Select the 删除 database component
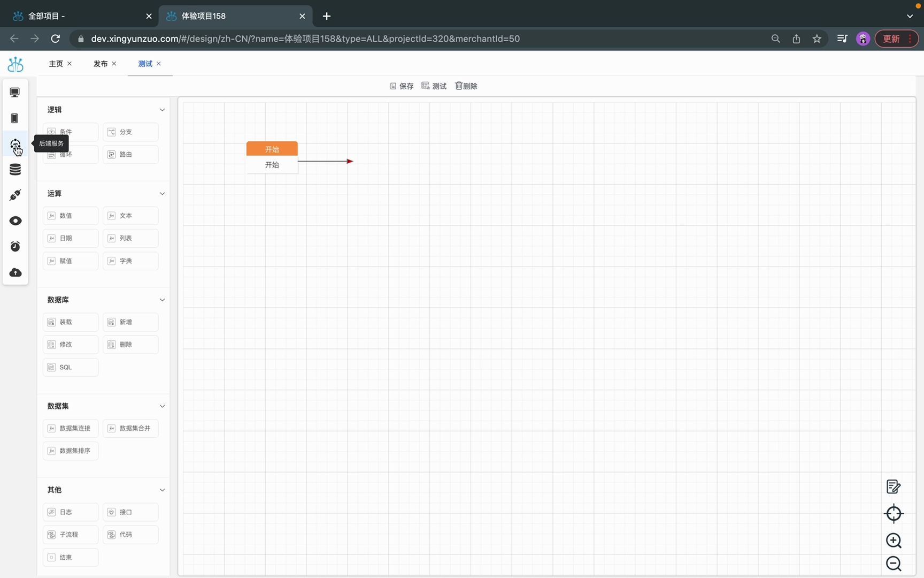 click(130, 345)
